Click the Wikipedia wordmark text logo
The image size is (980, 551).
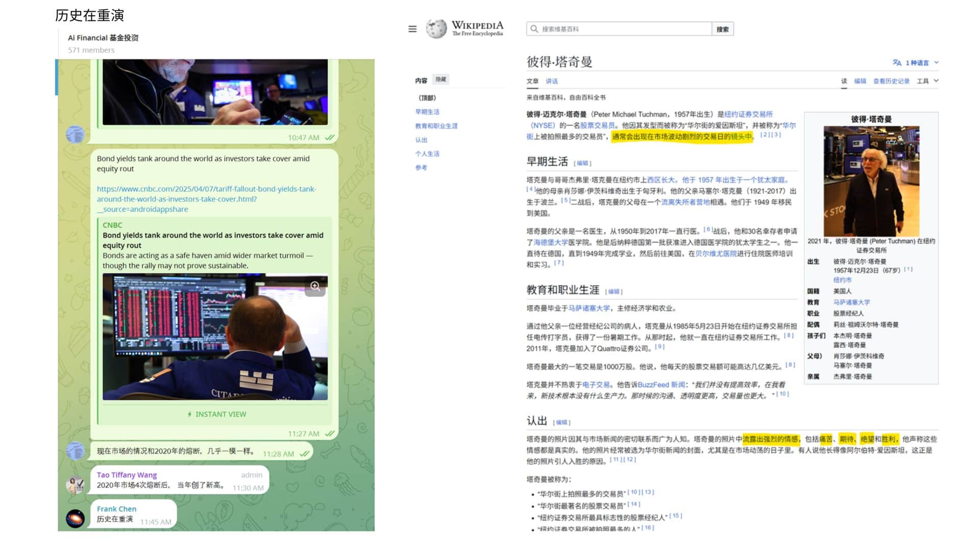477,28
